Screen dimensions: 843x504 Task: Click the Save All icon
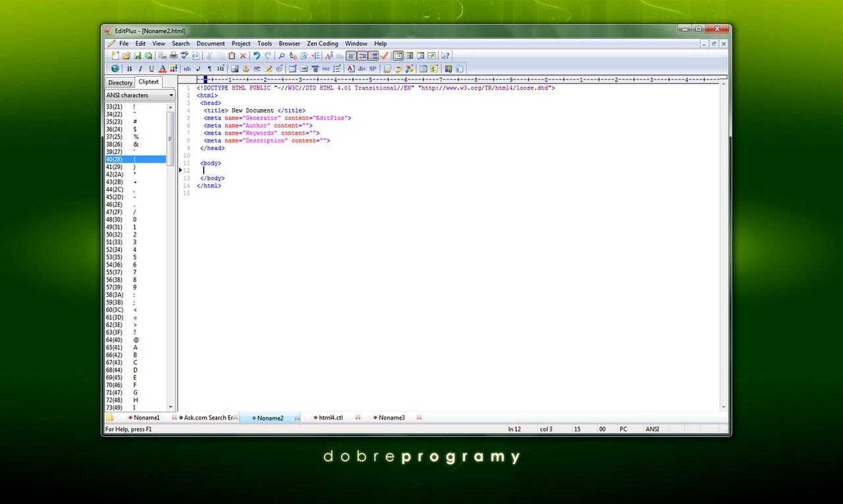coord(149,56)
